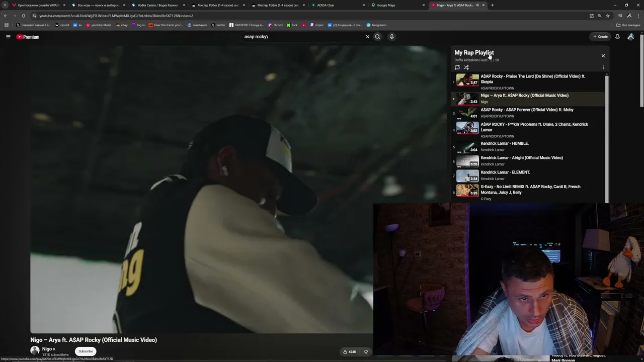
Task: Open new browser tab
Action: tap(492, 5)
